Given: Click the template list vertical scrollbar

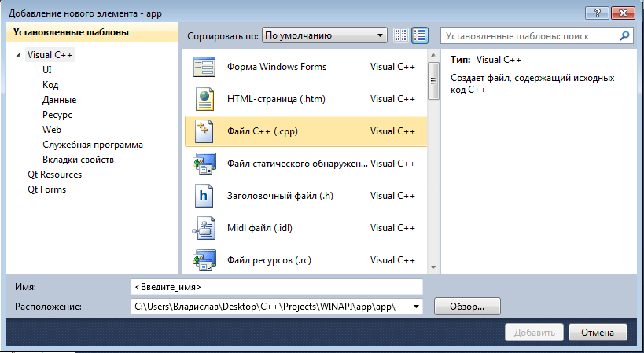Looking at the screenshot, I should pyautogui.click(x=432, y=157).
